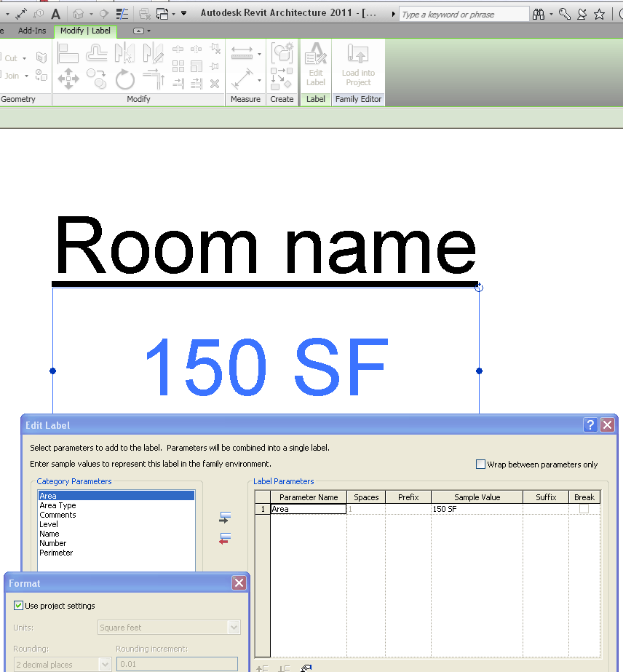
Task: Close the Format dialog
Action: pyautogui.click(x=239, y=583)
